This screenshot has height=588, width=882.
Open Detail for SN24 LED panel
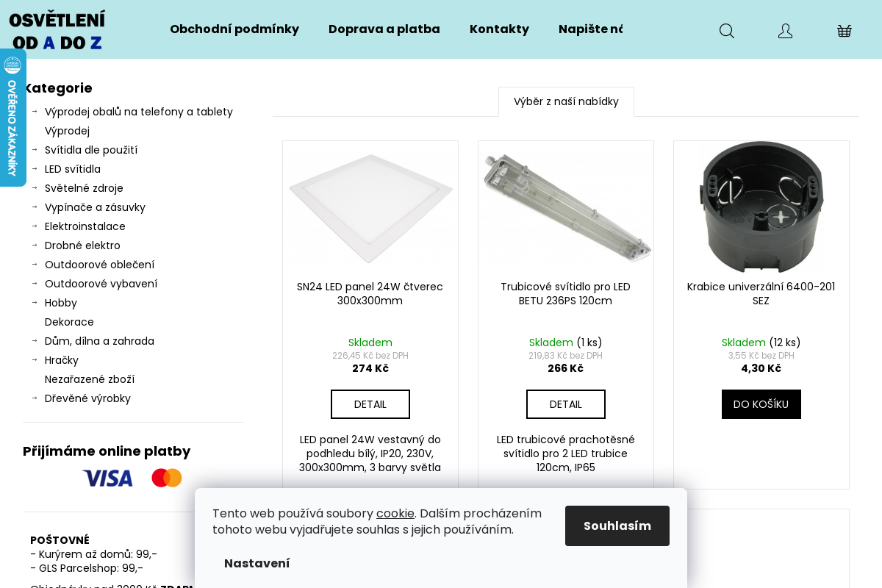point(370,404)
